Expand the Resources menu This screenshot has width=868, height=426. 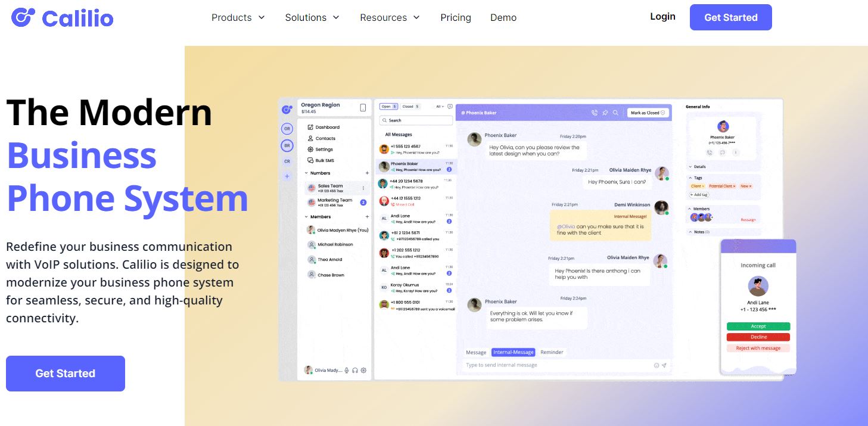tap(390, 17)
